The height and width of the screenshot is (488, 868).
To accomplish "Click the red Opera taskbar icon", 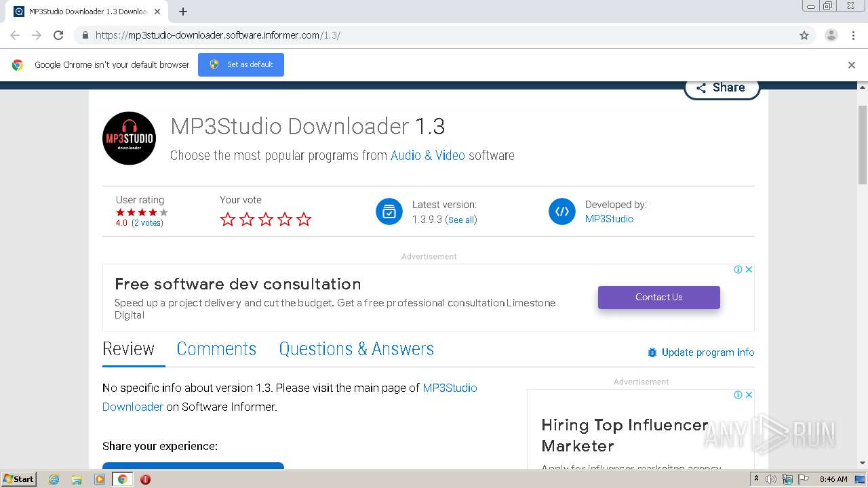I will click(145, 479).
